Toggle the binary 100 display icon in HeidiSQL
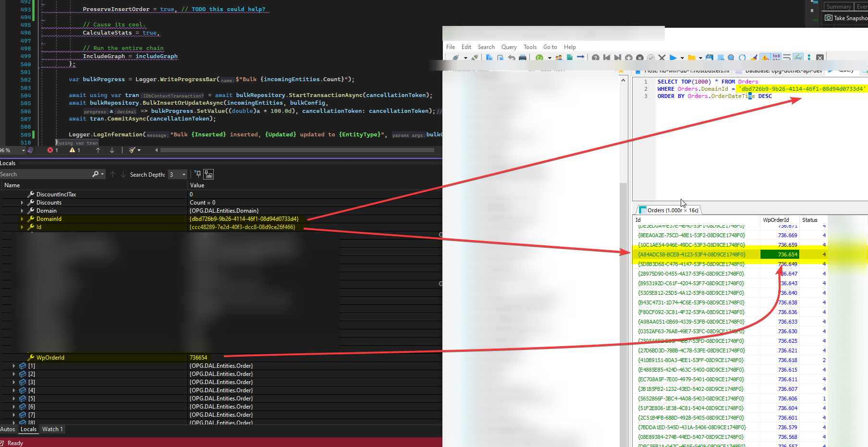This screenshot has height=447, width=868. click(x=776, y=58)
